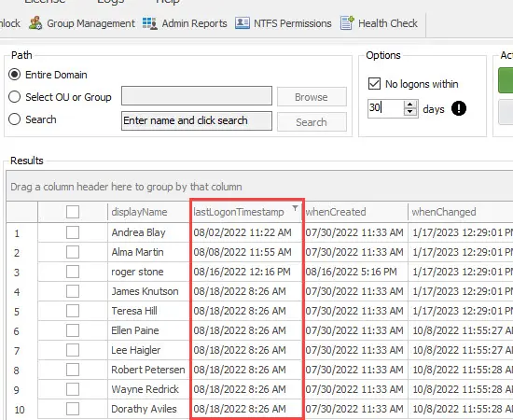Click the NTFS Permissions toolbar label
513x420 pixels.
pyautogui.click(x=293, y=23)
